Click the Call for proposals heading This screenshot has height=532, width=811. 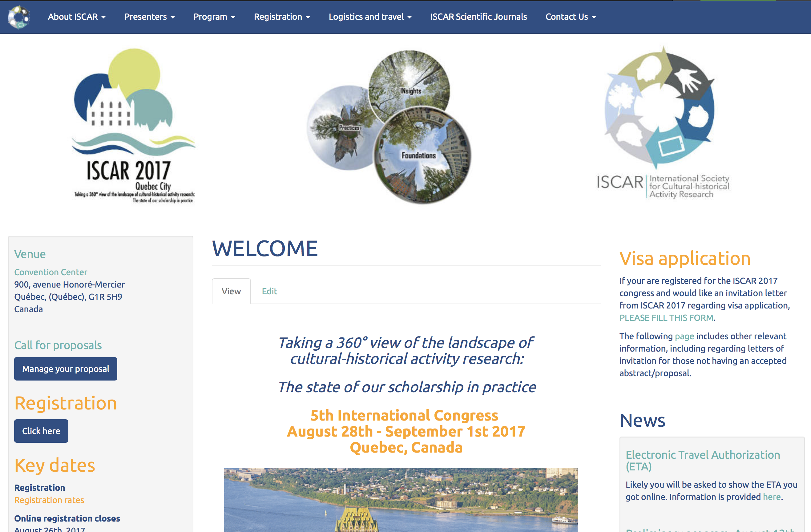[58, 345]
